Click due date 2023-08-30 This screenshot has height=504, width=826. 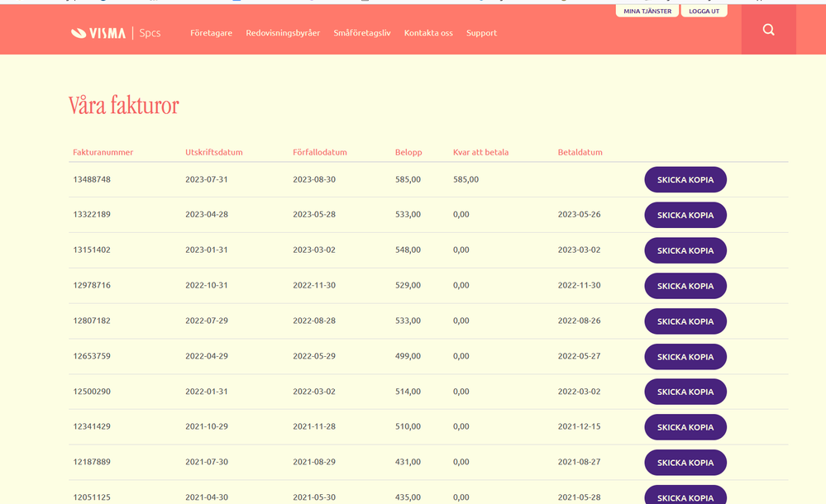coord(314,179)
